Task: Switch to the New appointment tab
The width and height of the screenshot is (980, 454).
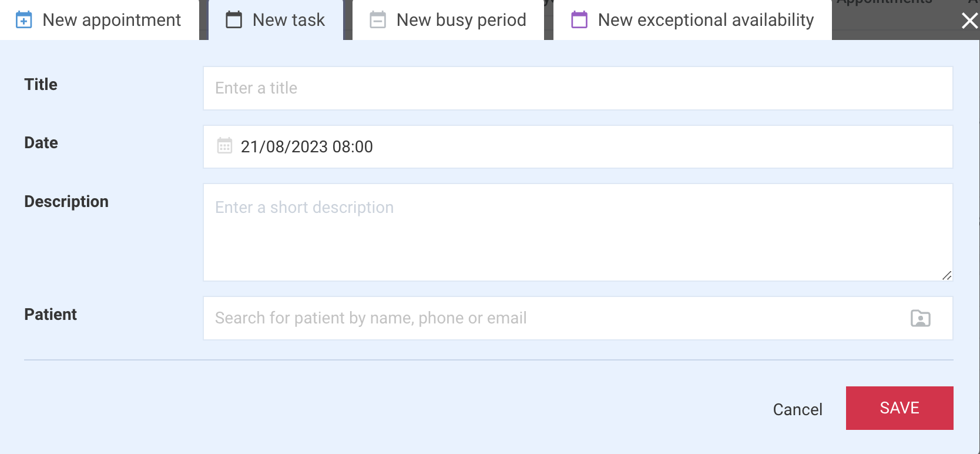Action: click(x=99, y=20)
